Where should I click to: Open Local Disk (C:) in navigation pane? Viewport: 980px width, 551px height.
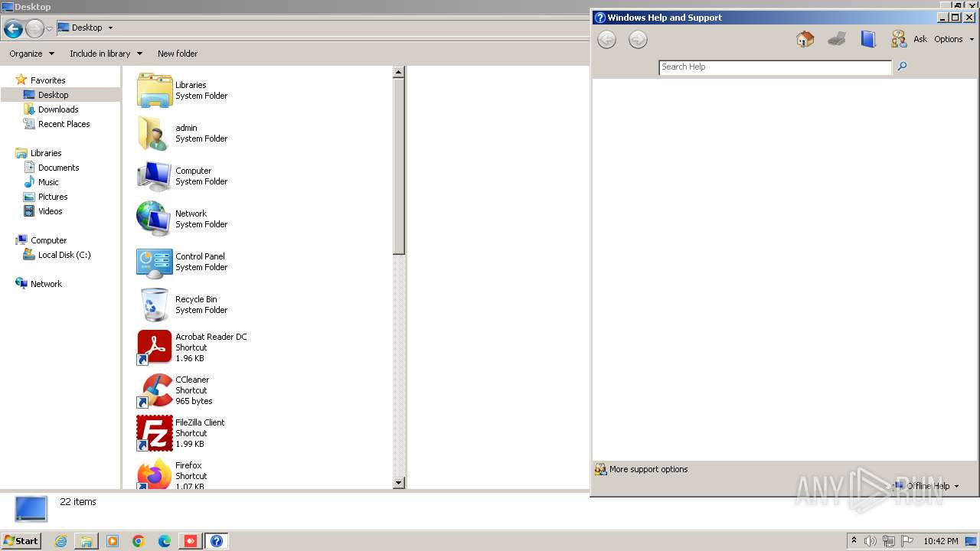(x=64, y=255)
